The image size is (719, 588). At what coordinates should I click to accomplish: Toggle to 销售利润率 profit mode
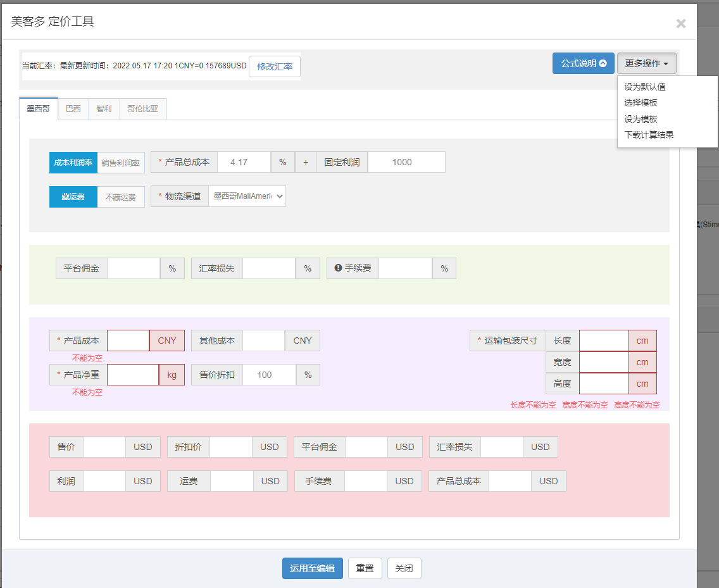click(x=121, y=163)
